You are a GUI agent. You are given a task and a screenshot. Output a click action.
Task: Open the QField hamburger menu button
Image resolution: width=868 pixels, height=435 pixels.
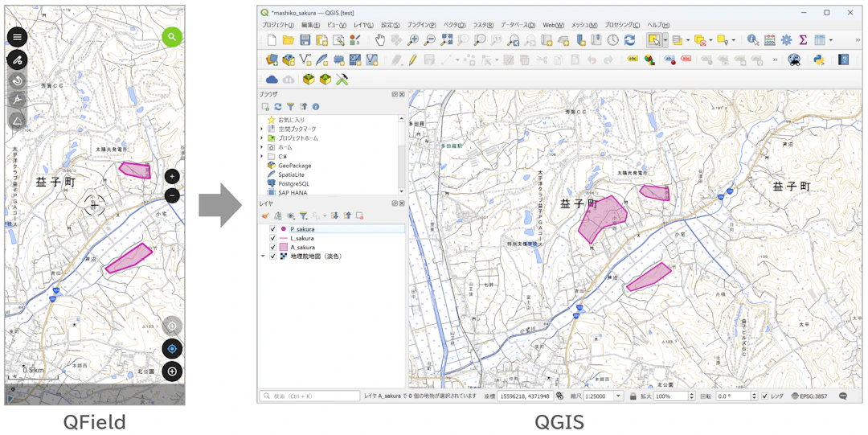(x=17, y=37)
